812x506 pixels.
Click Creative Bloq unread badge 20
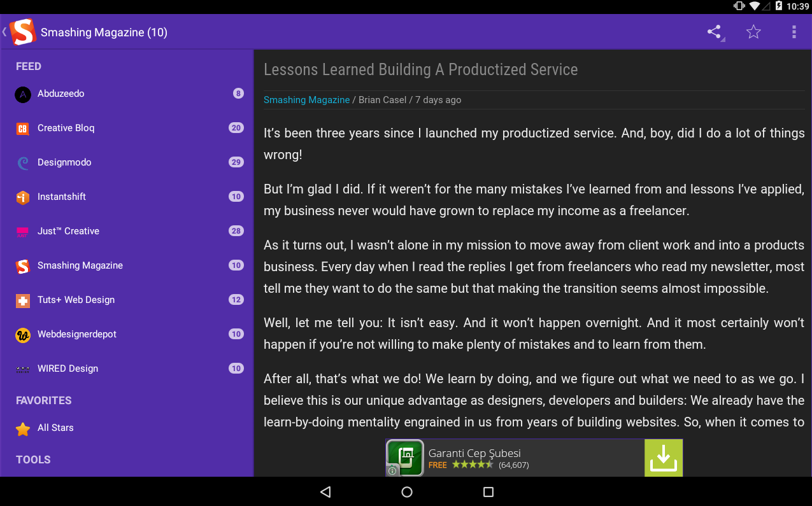[236, 128]
